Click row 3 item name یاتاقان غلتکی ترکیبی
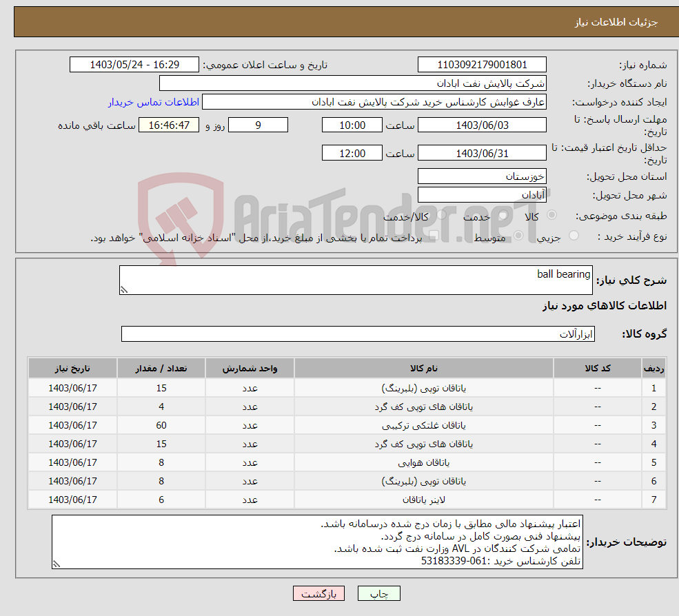The width and height of the screenshot is (679, 616). 423,425
